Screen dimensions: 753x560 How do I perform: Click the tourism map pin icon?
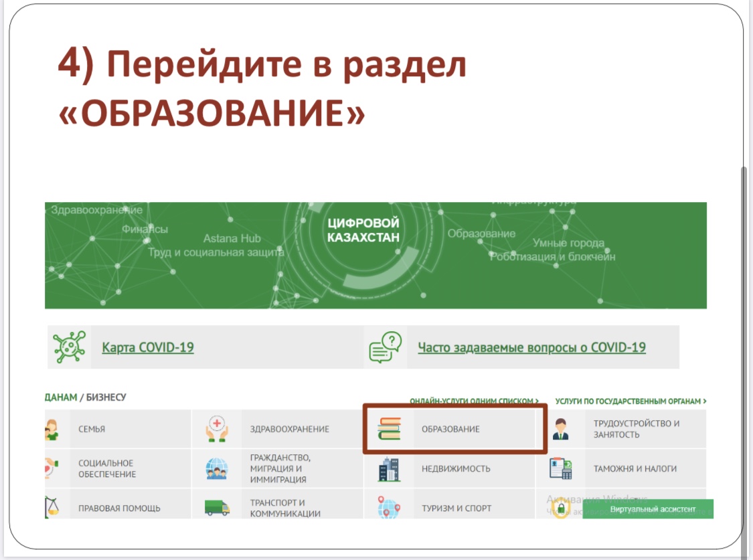pos(389,508)
